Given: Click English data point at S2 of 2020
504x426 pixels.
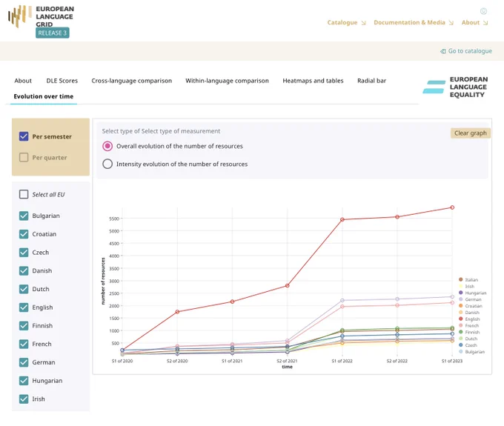Looking at the screenshot, I should tap(177, 312).
